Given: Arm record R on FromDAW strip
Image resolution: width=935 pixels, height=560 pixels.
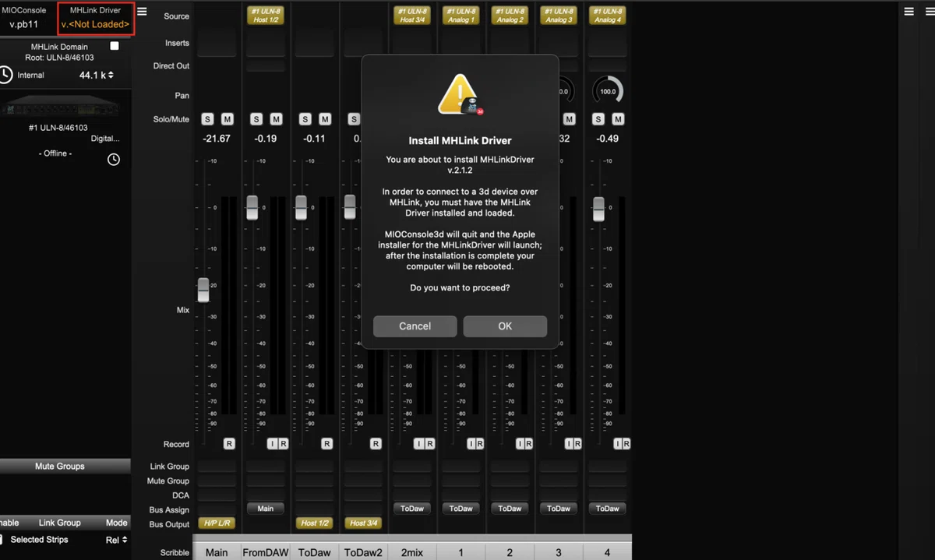Looking at the screenshot, I should [x=283, y=444].
